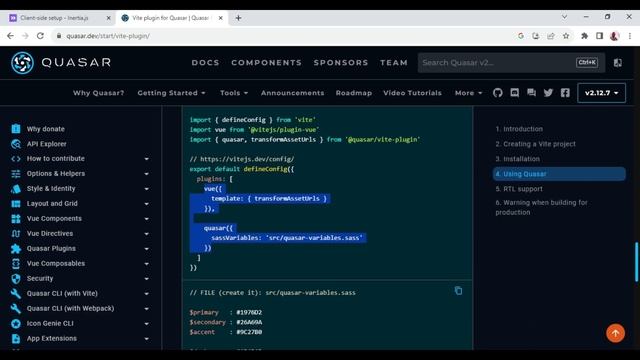Open the Roadmap link
640x360 pixels.
coord(353,93)
